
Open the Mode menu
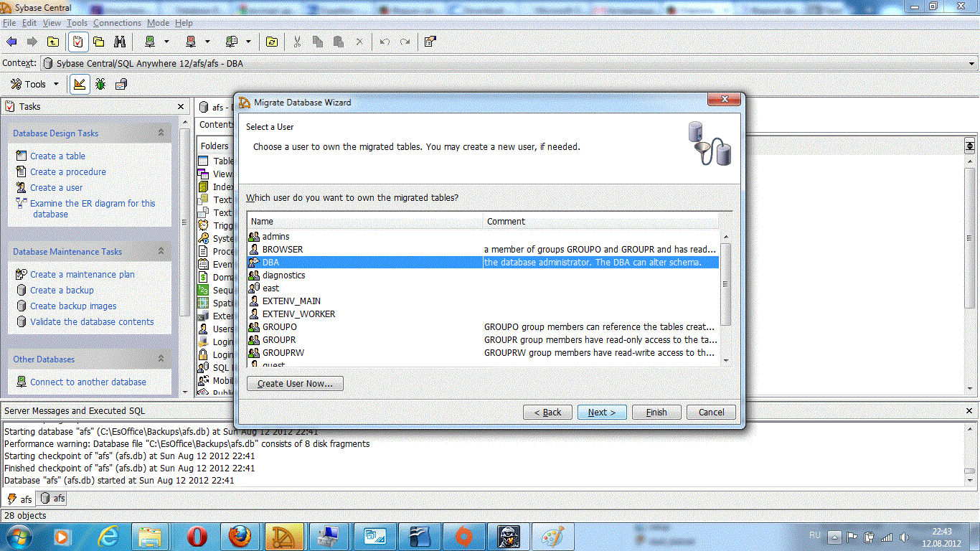coord(158,23)
